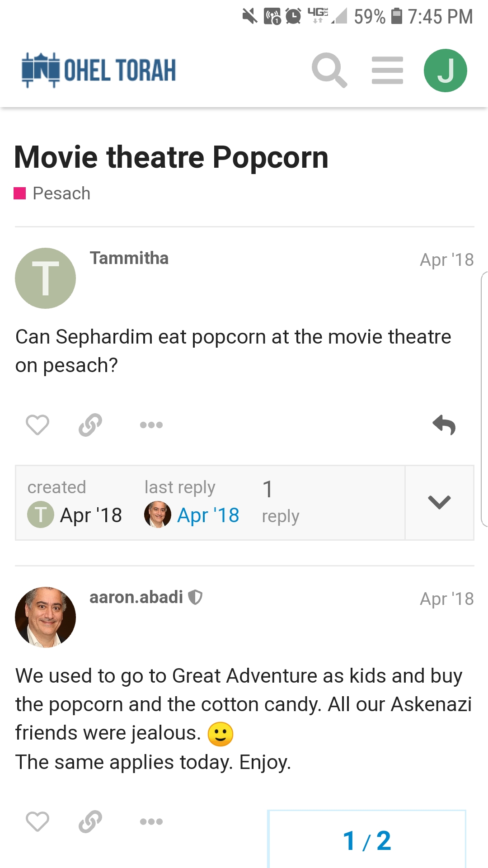This screenshot has width=488, height=868.
Task: Go to Ohel Torah home logo
Action: pos(99,70)
